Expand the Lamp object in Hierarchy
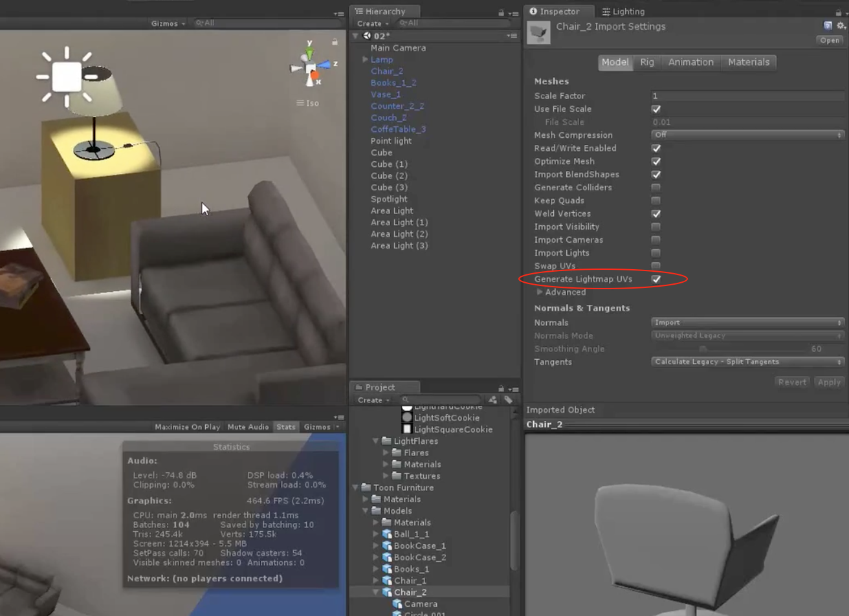The image size is (849, 616). coord(366,60)
